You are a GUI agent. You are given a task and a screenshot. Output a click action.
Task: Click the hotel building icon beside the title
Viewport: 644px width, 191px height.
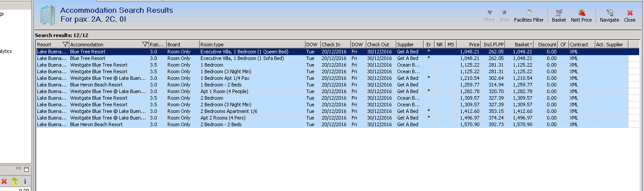tap(48, 15)
